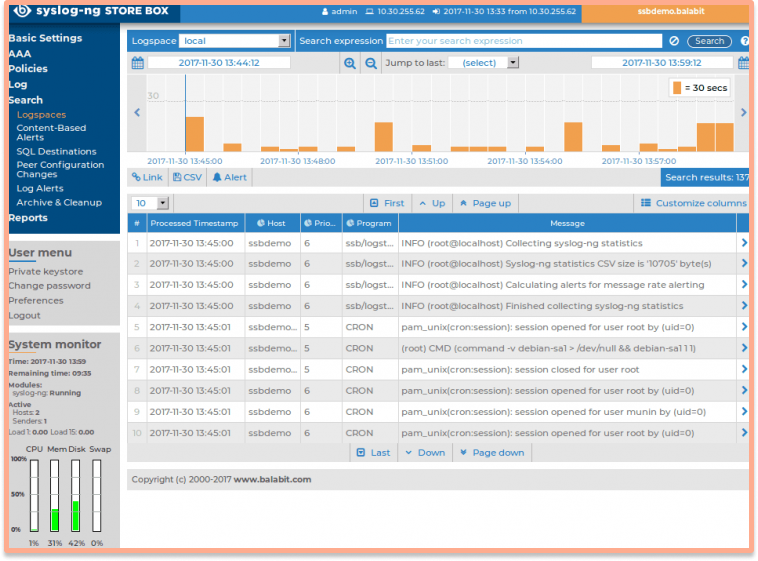Click the Search button
The image size is (758, 561).
click(709, 41)
